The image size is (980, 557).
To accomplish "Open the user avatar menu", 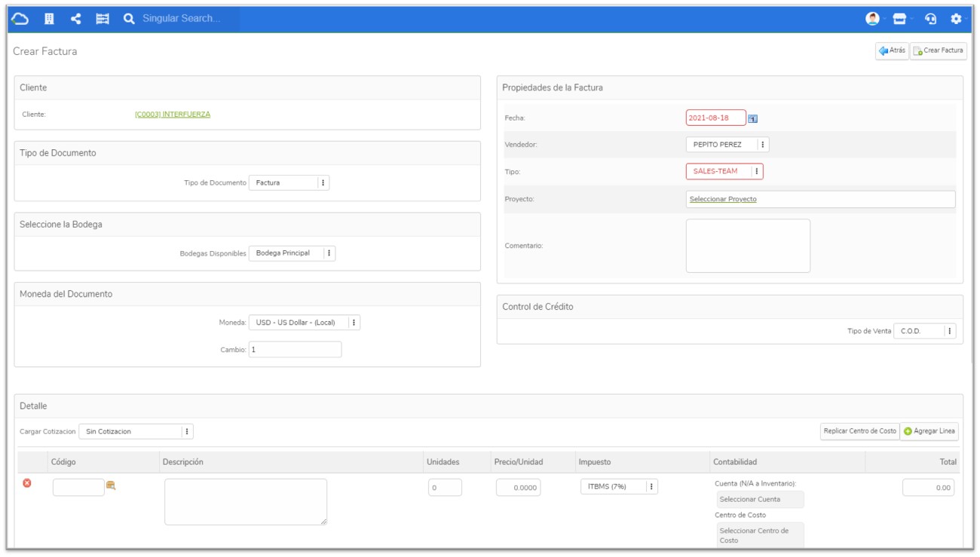I will (x=872, y=19).
